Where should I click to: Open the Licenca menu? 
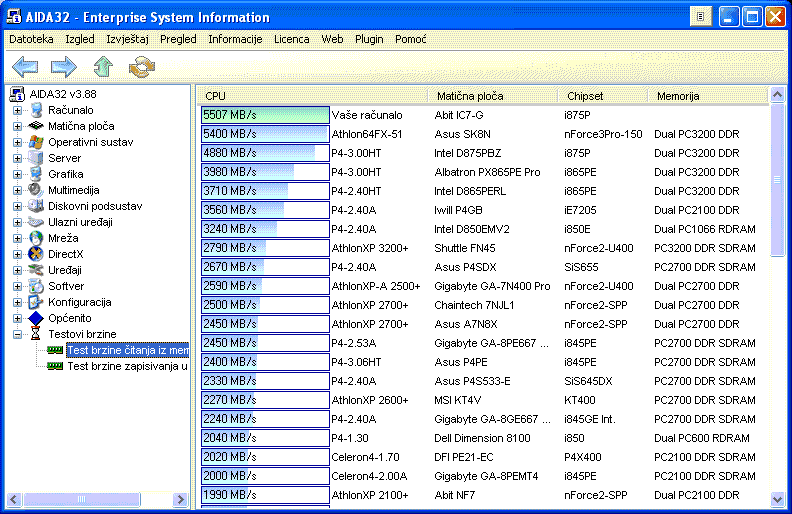pyautogui.click(x=291, y=39)
